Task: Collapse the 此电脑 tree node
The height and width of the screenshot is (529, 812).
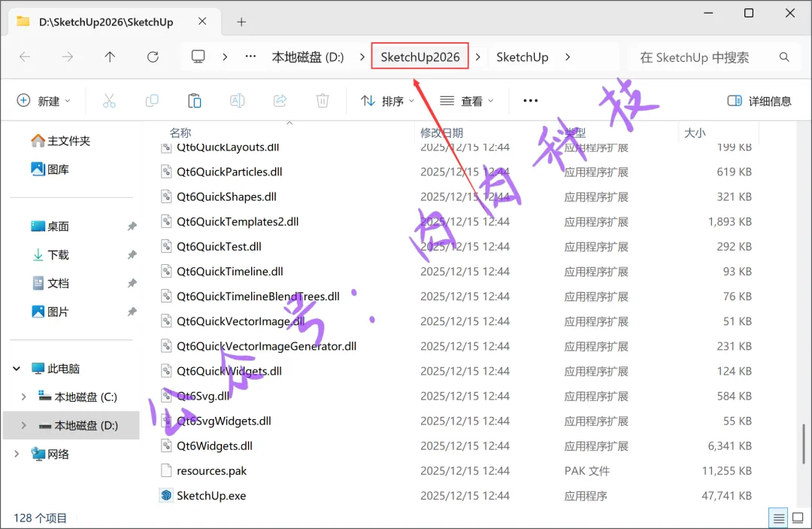Action: point(17,369)
